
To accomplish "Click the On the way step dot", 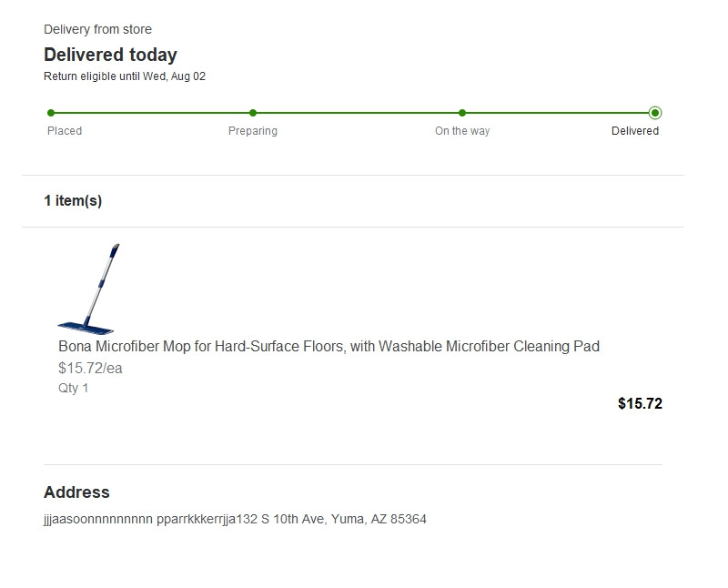I will pos(462,113).
